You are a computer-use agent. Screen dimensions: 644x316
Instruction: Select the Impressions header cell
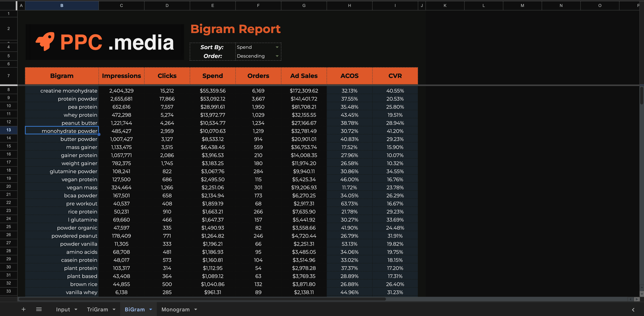point(121,76)
